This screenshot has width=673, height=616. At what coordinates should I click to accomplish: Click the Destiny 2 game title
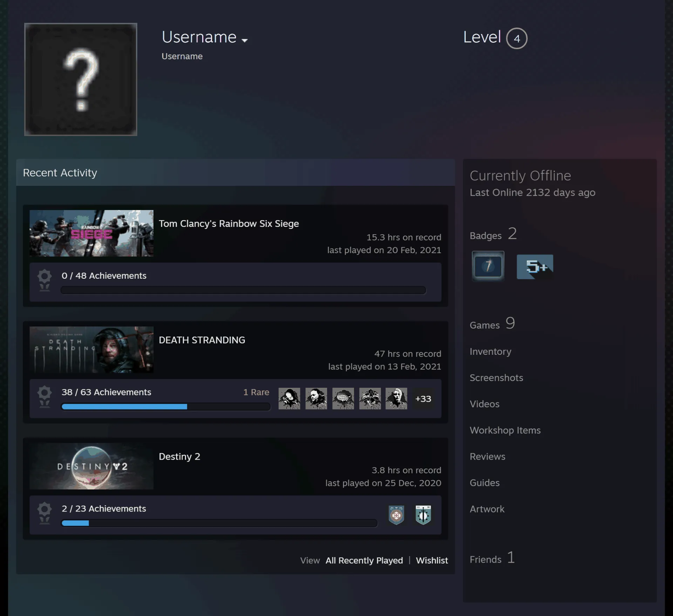coord(179,456)
